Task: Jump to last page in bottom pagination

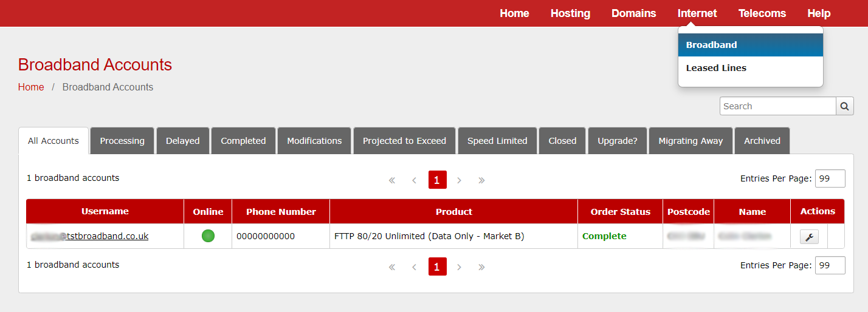Action: [x=481, y=267]
